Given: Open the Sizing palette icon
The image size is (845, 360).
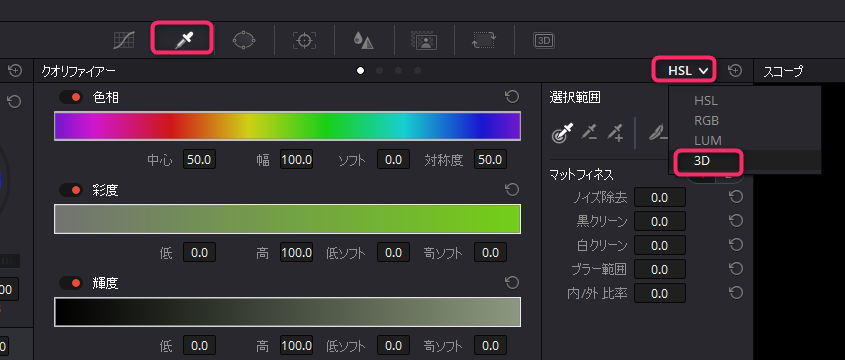Looking at the screenshot, I should (484, 40).
